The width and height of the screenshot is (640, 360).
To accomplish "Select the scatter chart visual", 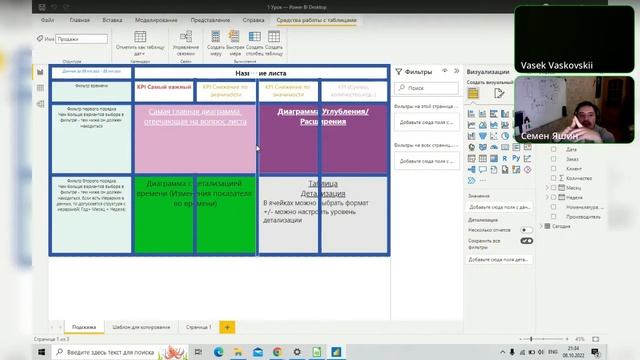I will pyautogui.click(x=494, y=136).
